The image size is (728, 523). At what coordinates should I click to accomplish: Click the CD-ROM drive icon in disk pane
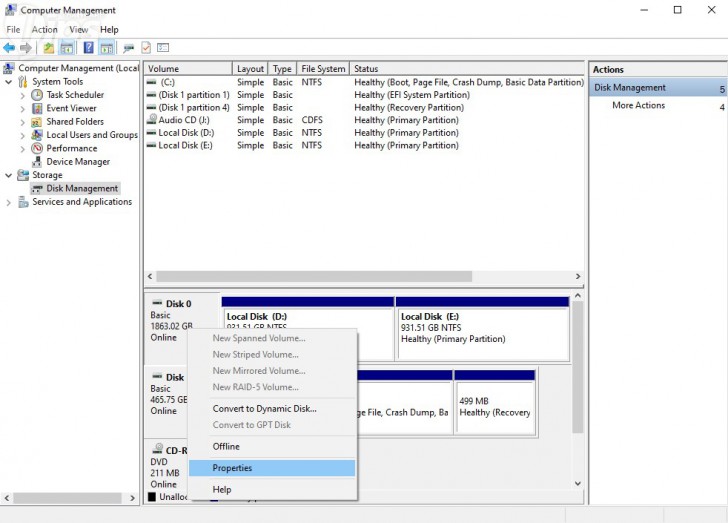(158, 448)
